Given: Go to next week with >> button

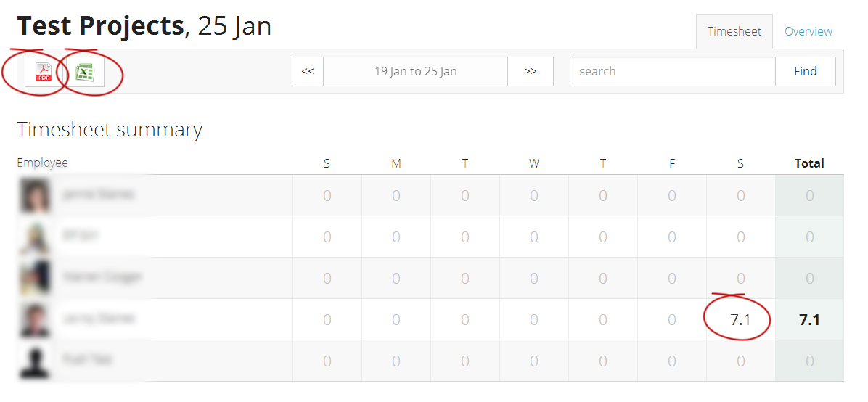Looking at the screenshot, I should coord(531,71).
